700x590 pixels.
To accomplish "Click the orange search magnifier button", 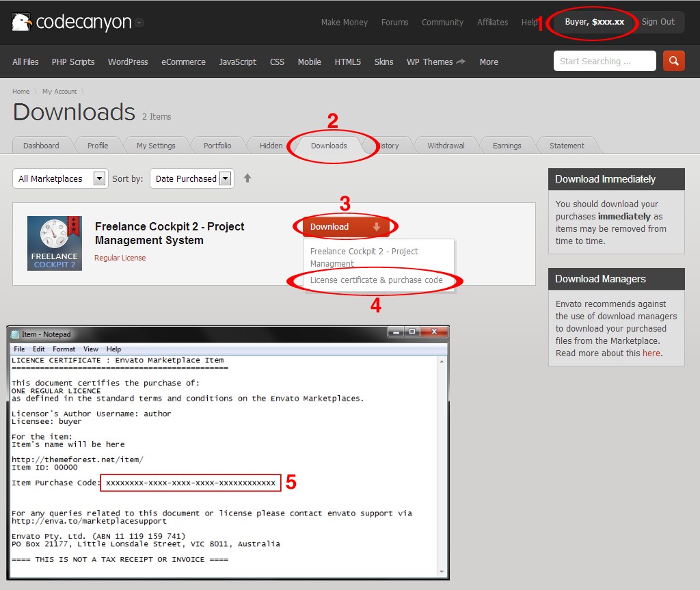I will tap(673, 61).
